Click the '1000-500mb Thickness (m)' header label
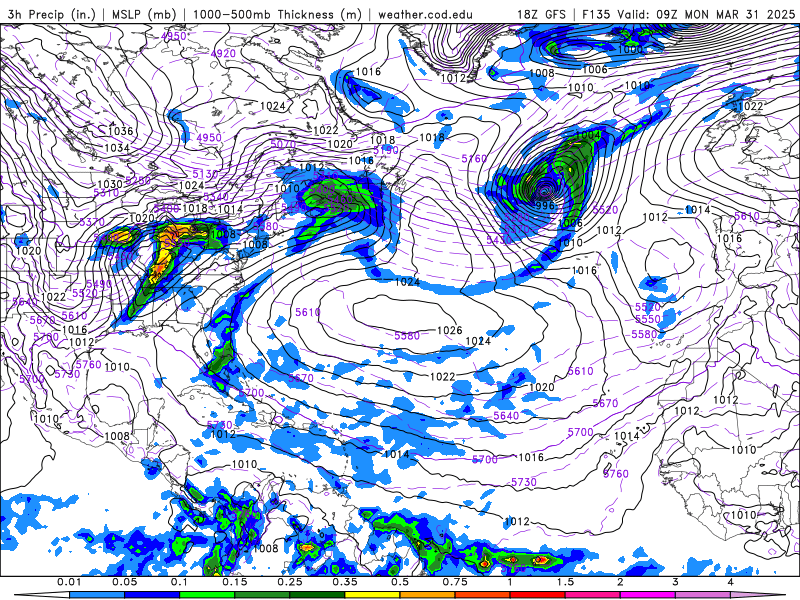The height and width of the screenshot is (600, 800). coord(277,14)
